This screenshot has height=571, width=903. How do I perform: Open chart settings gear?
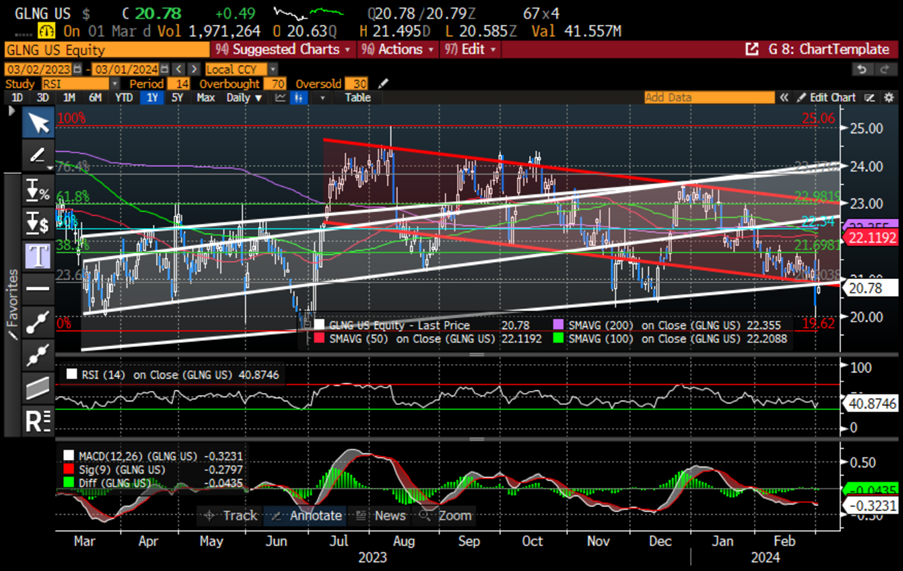[889, 98]
